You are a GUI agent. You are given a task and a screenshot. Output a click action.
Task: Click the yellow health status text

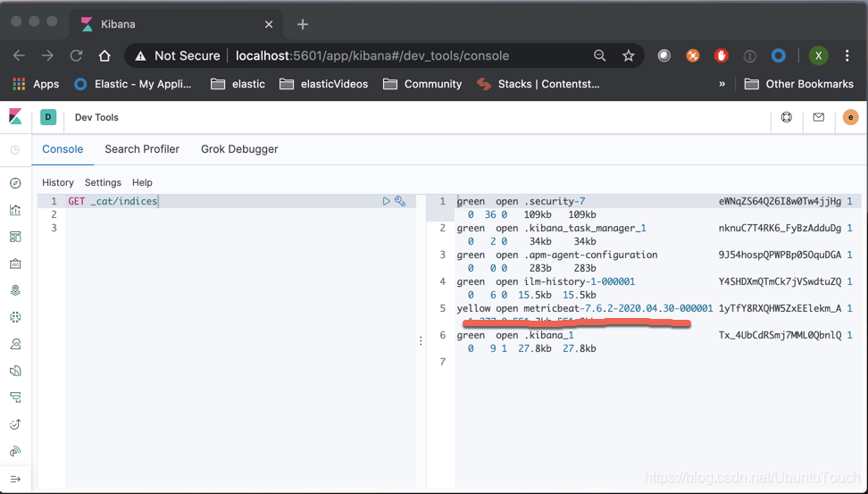473,308
